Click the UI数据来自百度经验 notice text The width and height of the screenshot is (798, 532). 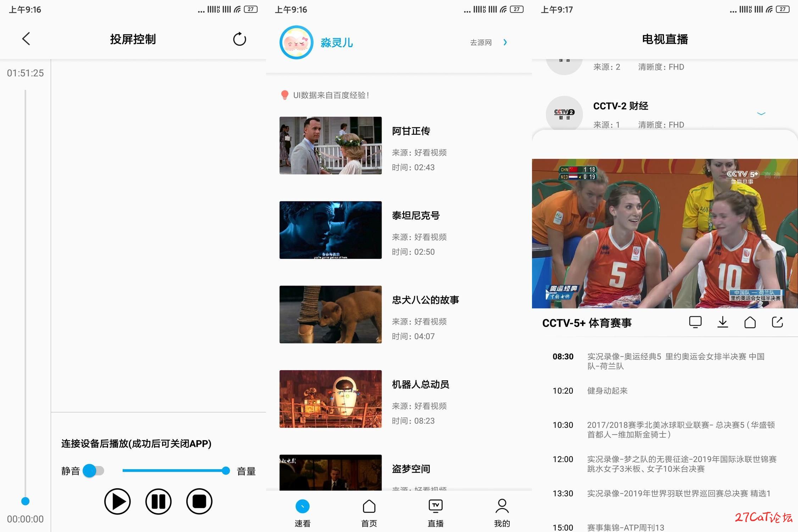point(331,95)
